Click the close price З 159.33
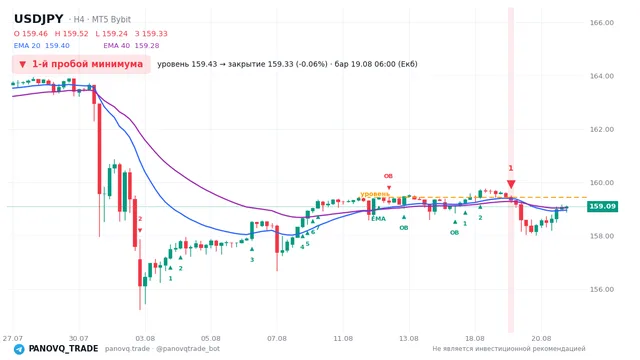The width and height of the screenshot is (640, 360). (151, 33)
